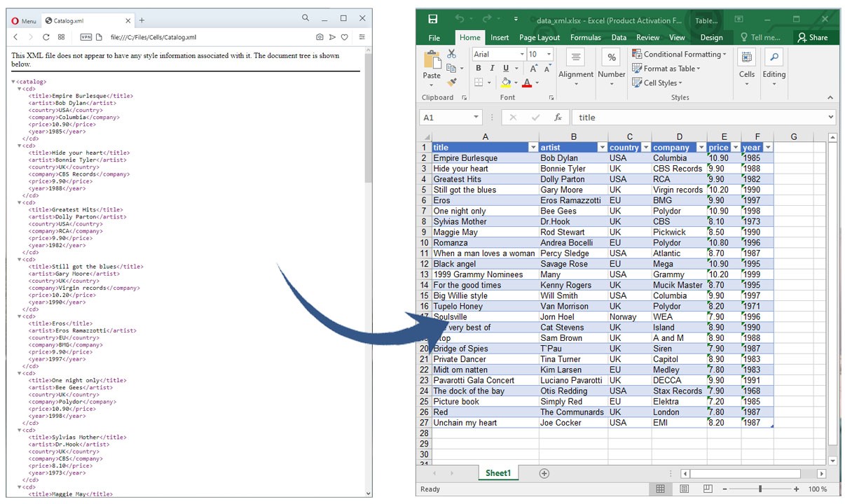Switch to the Formulas ribbon tab

586,37
